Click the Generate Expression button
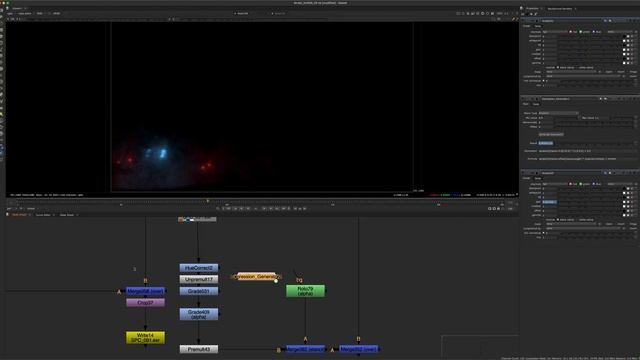 (x=551, y=134)
